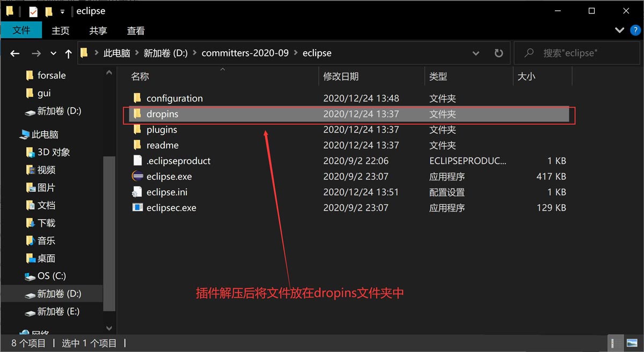Expand the ribbon with the chevron
Image resolution: width=644 pixels, height=352 pixels.
pos(619,30)
